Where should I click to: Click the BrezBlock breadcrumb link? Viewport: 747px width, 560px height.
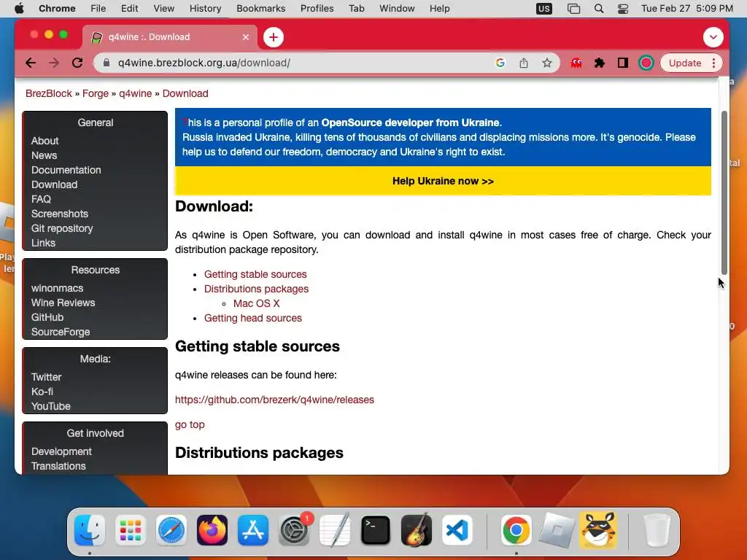[x=49, y=93]
